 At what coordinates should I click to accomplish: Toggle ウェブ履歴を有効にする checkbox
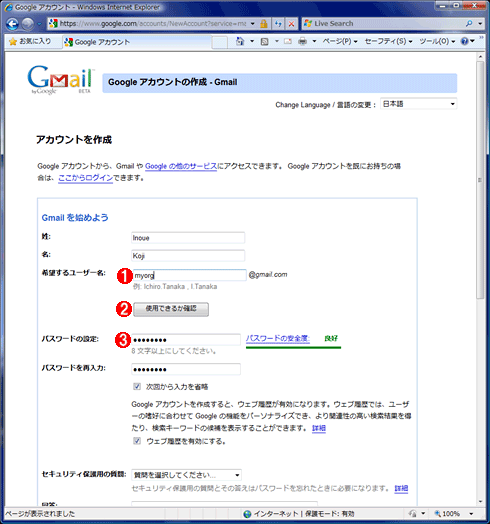click(137, 440)
